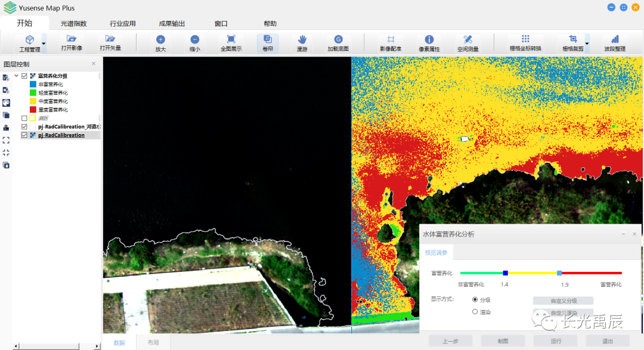The height and width of the screenshot is (350, 644).
Task: Click the 打开影像 open image icon
Action: (x=72, y=39)
